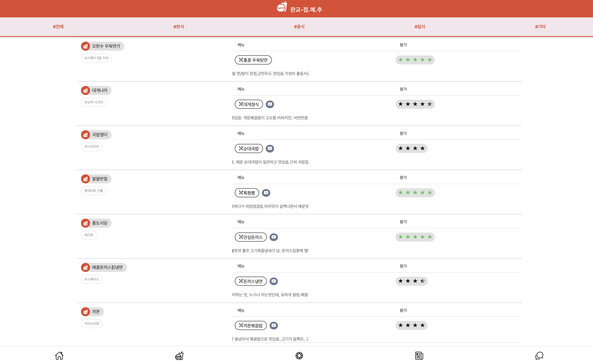Open the chat bubble icon at bottom
The height and width of the screenshot is (364, 593).
pos(539,355)
